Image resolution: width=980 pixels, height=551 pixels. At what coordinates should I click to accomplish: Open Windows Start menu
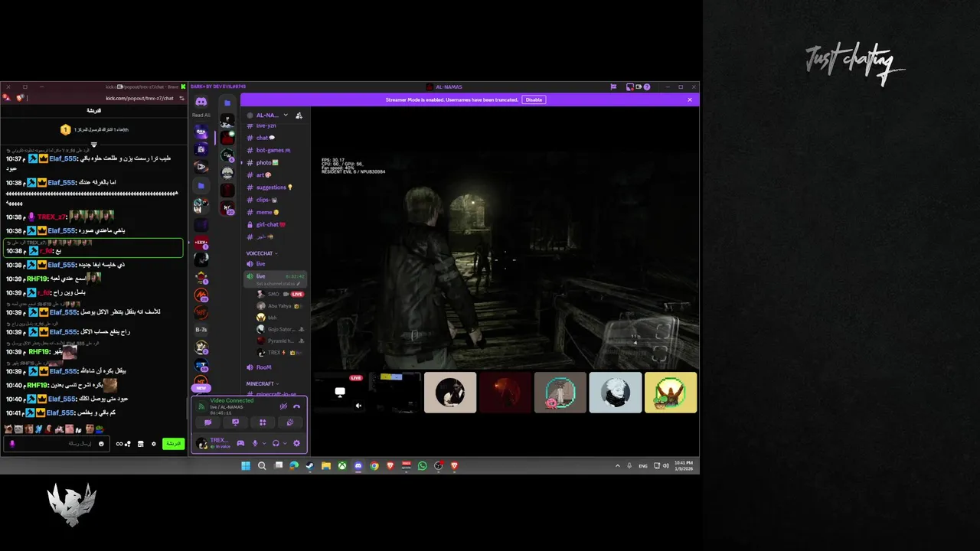[246, 465]
